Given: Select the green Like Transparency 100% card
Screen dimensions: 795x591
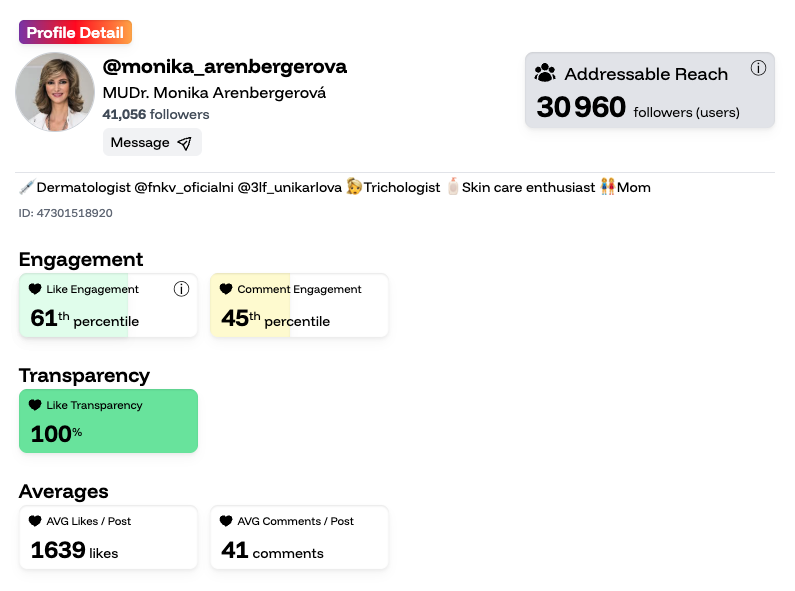Looking at the screenshot, I should (x=108, y=421).
